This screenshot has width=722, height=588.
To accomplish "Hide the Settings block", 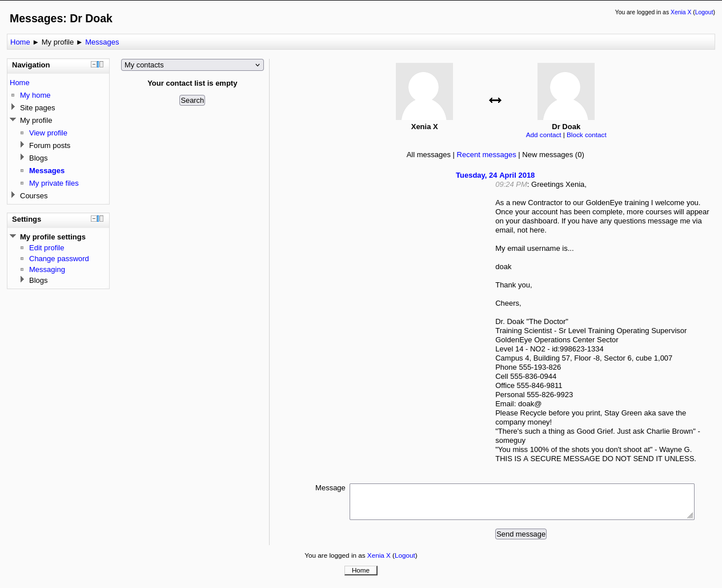I will [x=94, y=219].
